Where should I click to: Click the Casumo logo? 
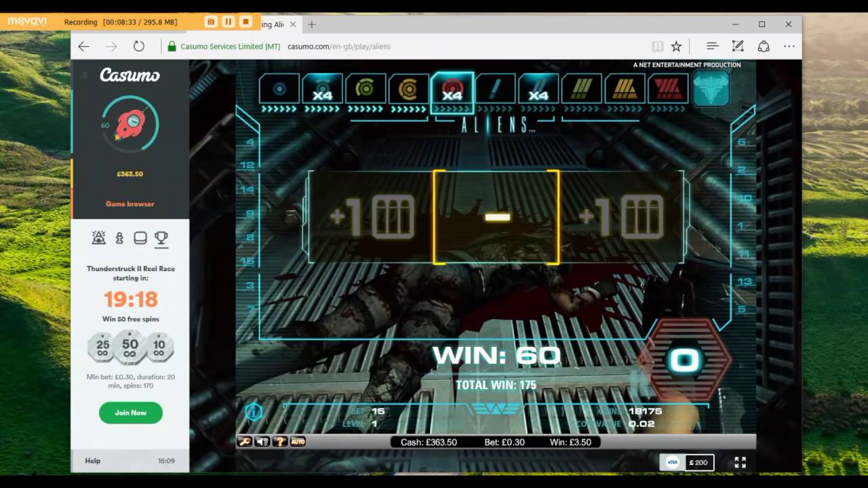click(x=130, y=75)
